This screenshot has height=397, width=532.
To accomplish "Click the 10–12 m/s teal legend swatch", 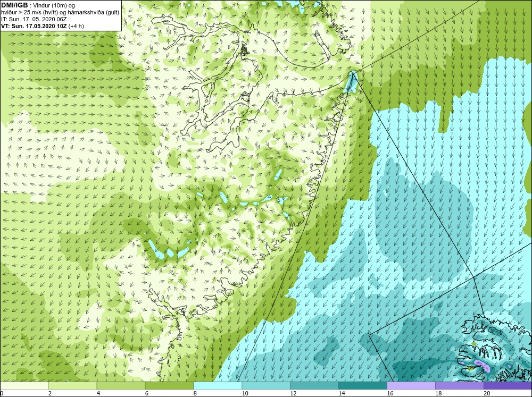I will coord(266,386).
